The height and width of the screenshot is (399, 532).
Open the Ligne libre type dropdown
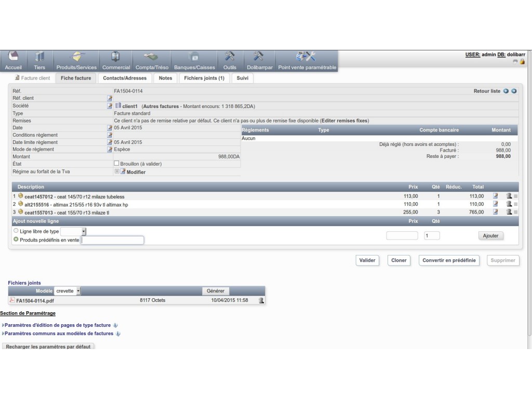pos(73,231)
